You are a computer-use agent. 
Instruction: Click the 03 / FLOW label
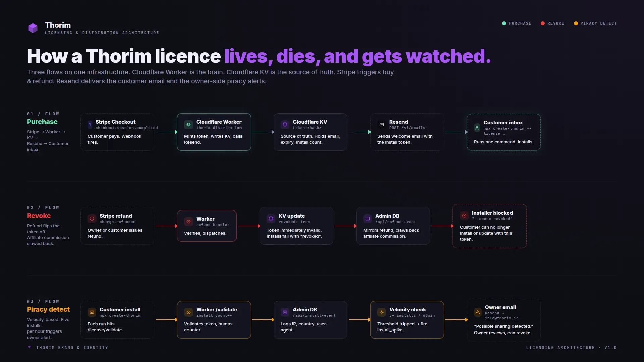coord(43,302)
